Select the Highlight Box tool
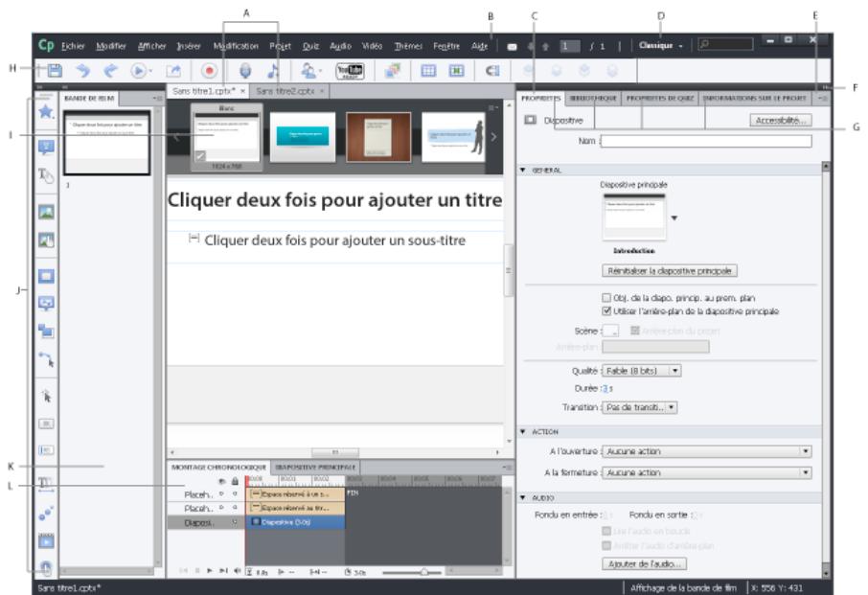The width and height of the screenshot is (868, 595). pyautogui.click(x=46, y=276)
